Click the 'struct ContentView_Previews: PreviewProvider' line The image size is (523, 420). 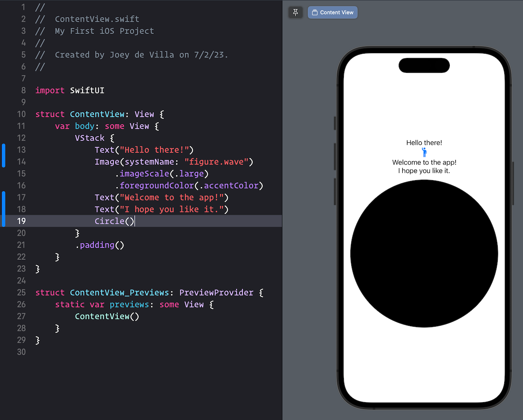149,292
